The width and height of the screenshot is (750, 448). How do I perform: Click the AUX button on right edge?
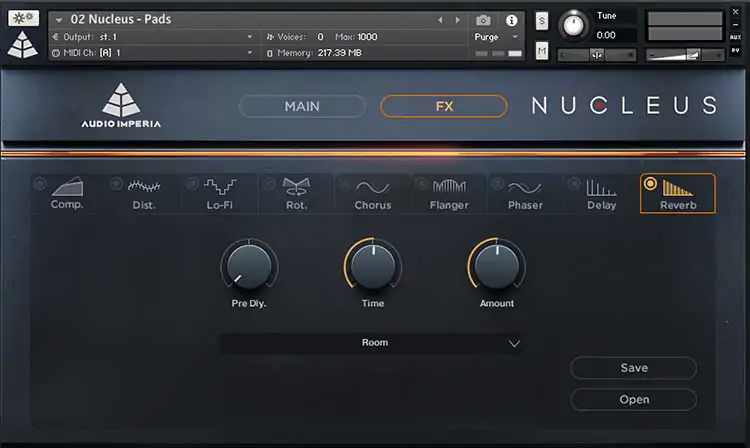(735, 37)
